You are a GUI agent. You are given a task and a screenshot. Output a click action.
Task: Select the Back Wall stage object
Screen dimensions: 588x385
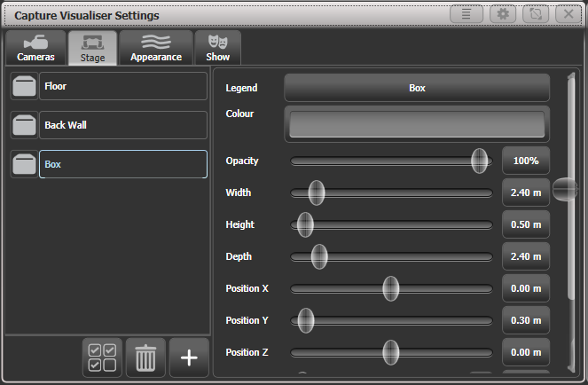(123, 125)
